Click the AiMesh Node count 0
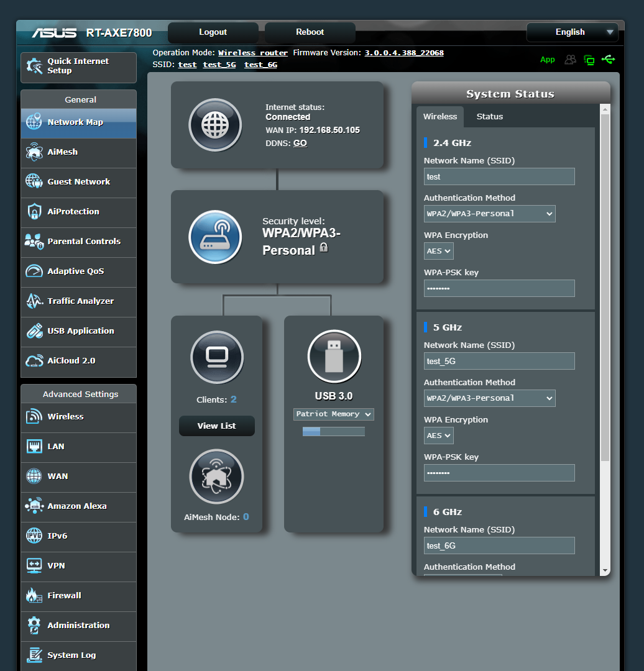Screen dimensions: 644x671 click(246, 516)
